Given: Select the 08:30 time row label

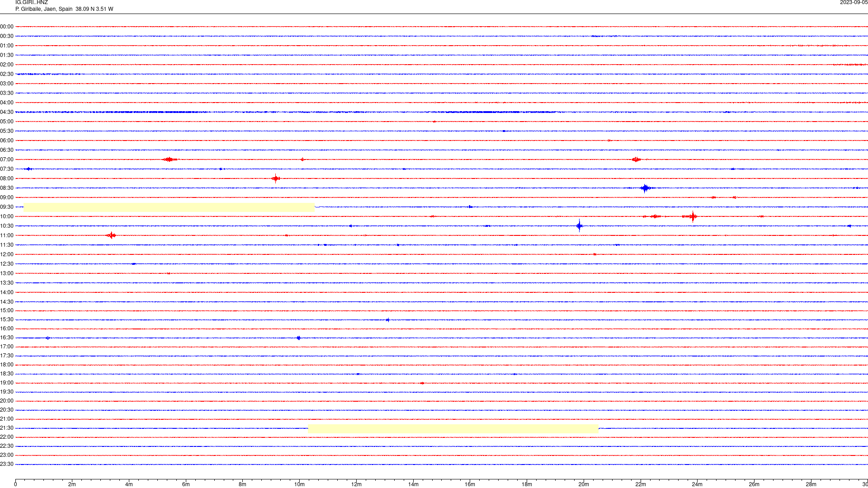Looking at the screenshot, I should [7, 188].
